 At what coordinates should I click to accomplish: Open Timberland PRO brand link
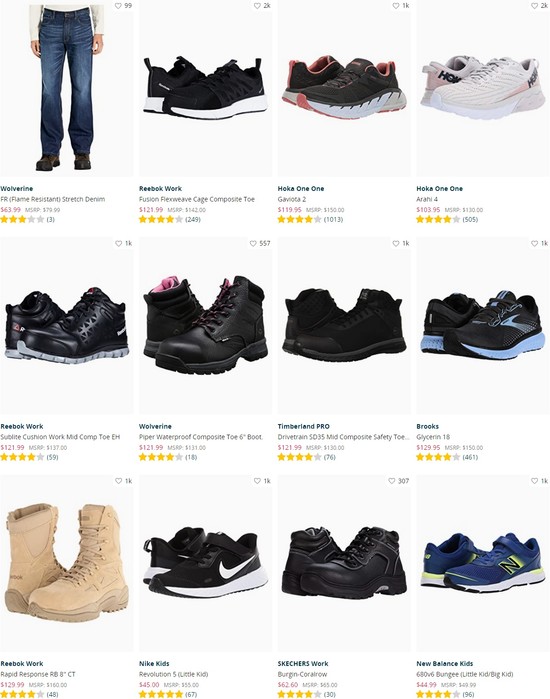point(304,426)
